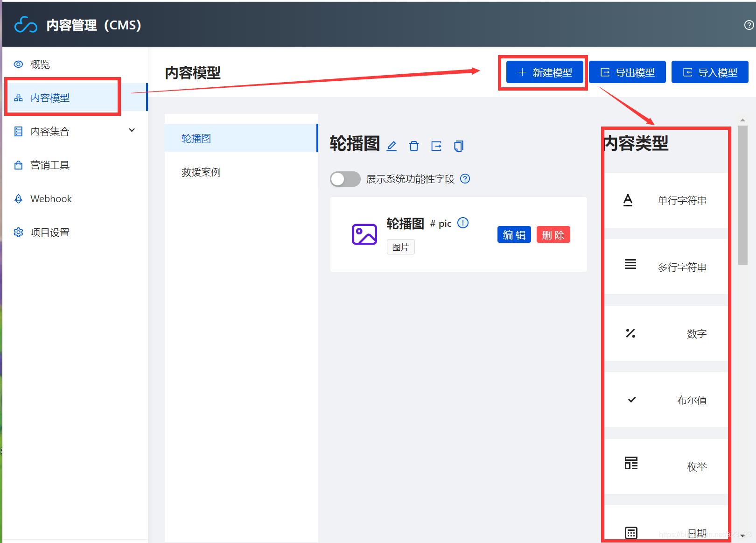Open the 概览 menu item in sidebar
This screenshot has height=543, width=756.
tap(40, 64)
